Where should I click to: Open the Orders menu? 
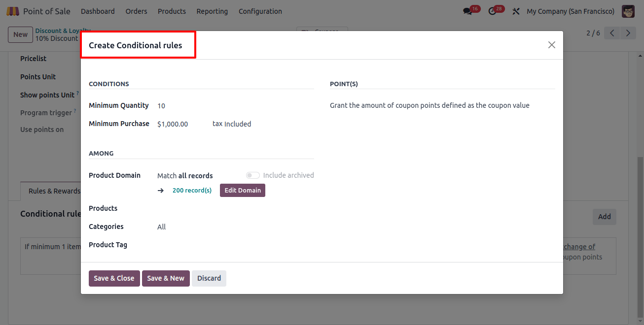coord(136,11)
